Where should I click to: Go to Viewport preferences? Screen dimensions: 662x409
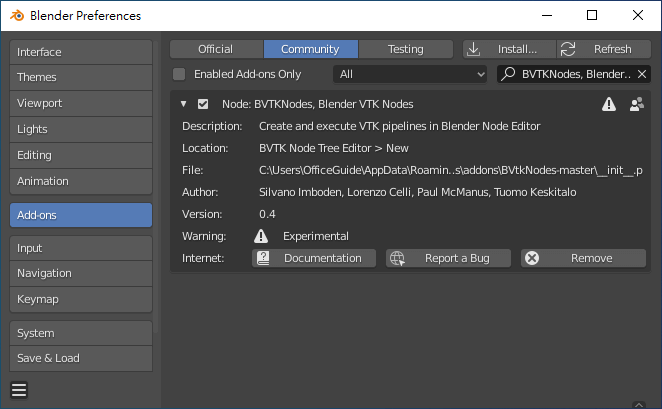click(x=81, y=103)
